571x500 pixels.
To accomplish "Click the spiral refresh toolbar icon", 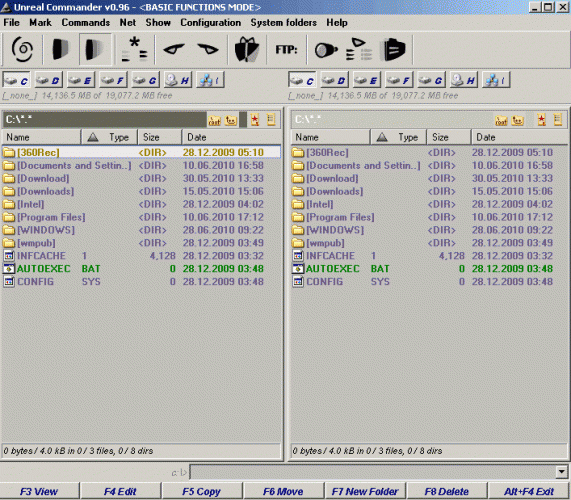I will (22, 49).
